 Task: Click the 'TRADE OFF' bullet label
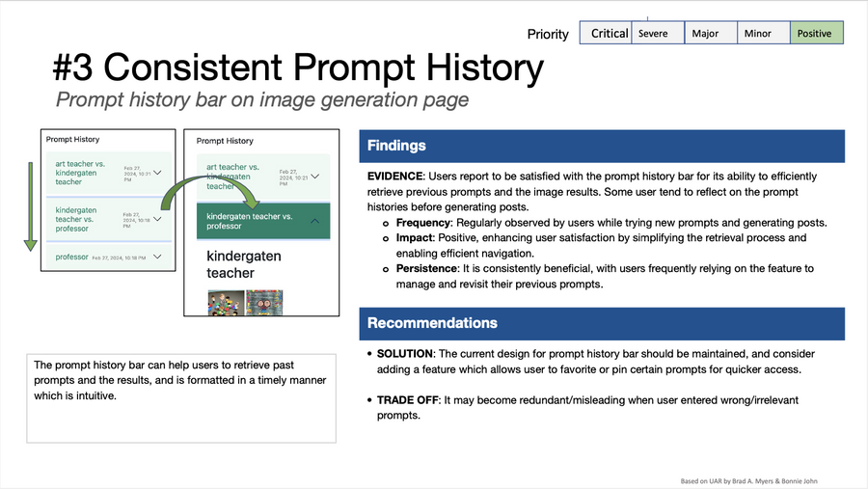click(408, 400)
